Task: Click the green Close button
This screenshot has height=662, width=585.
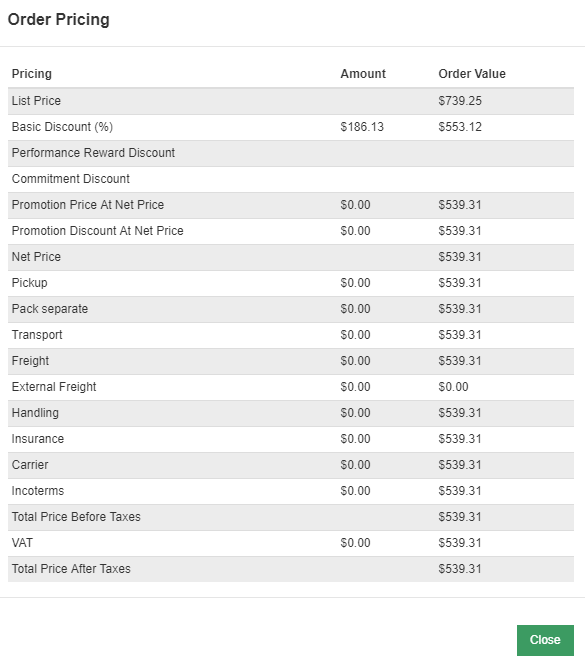Action: pyautogui.click(x=545, y=640)
